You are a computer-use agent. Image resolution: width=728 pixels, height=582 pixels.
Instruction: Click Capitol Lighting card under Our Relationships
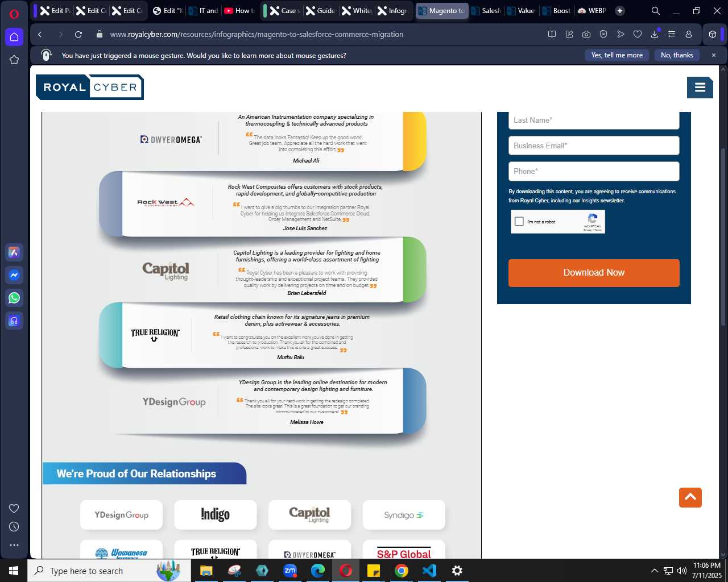[309, 515]
